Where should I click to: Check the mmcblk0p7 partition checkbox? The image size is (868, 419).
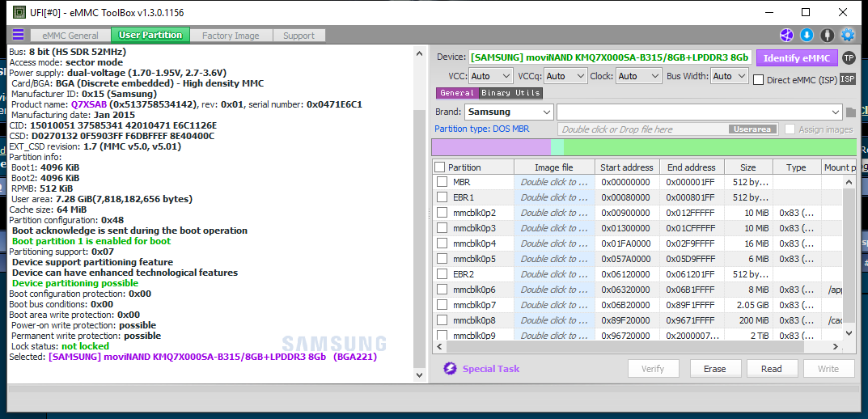click(x=442, y=305)
